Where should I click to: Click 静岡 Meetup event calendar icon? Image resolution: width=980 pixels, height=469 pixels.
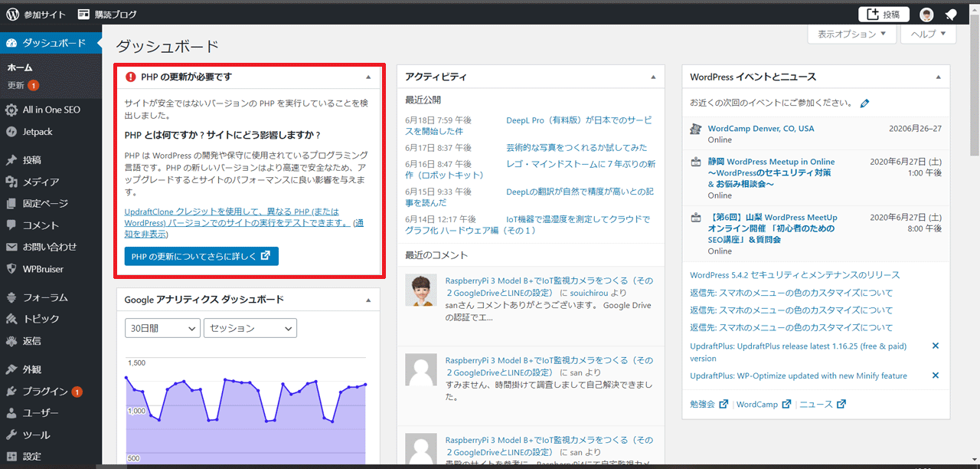point(695,162)
